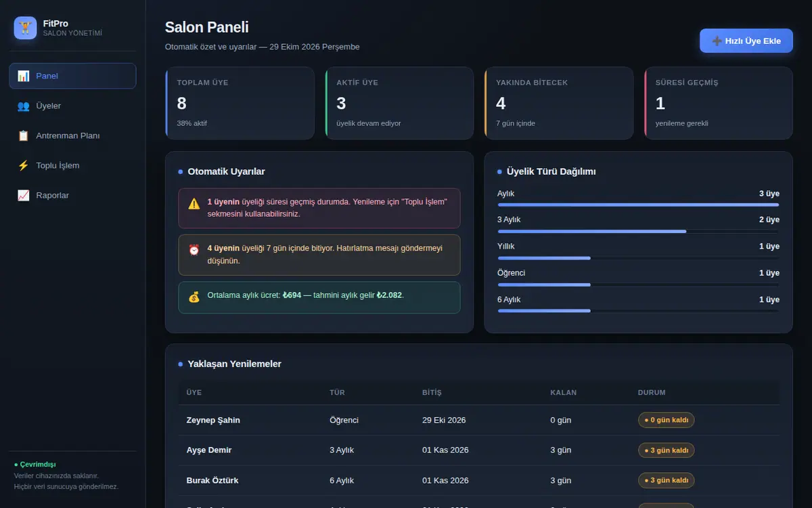
Task: Click the 3 Aylık membership progress bar
Action: tap(638, 231)
